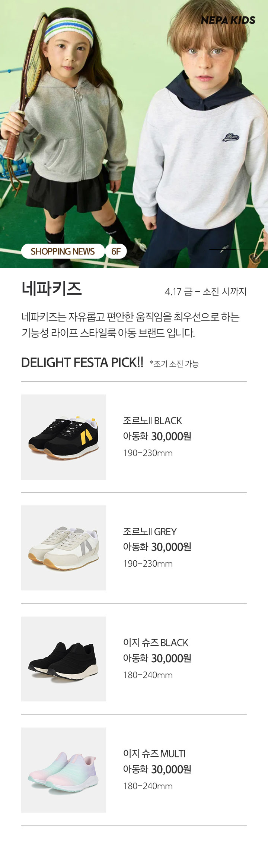The width and height of the screenshot is (268, 868).
Task: Click the 조기 소진 가능 notice
Action: [x=174, y=364]
